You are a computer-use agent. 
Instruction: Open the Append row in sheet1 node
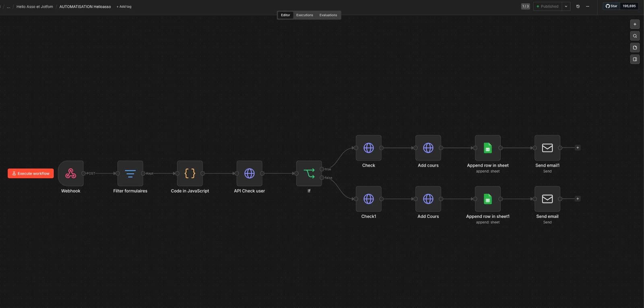coord(487,199)
